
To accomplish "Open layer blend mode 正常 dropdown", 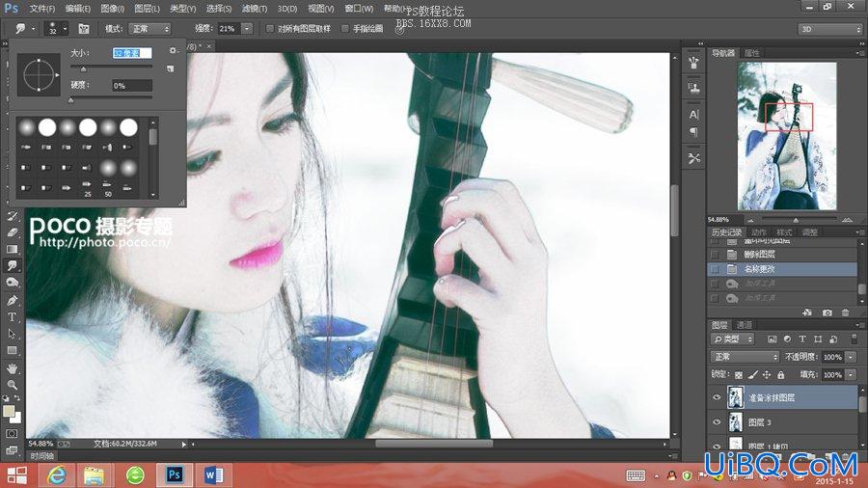I will coord(745,357).
